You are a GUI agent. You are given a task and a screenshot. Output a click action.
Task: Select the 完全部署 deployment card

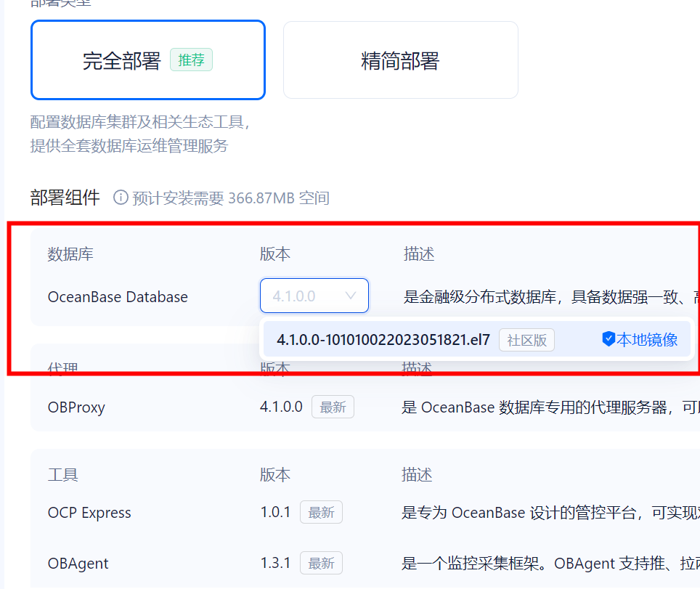pyautogui.click(x=147, y=60)
